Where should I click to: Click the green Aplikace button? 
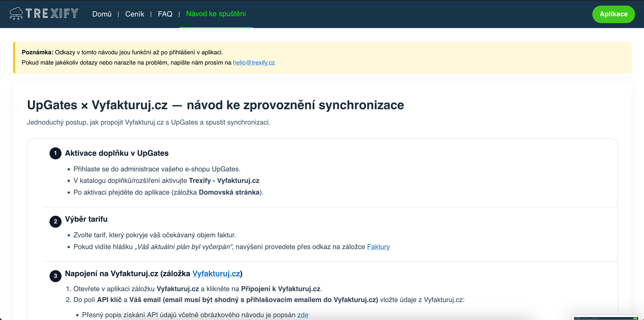(x=613, y=14)
